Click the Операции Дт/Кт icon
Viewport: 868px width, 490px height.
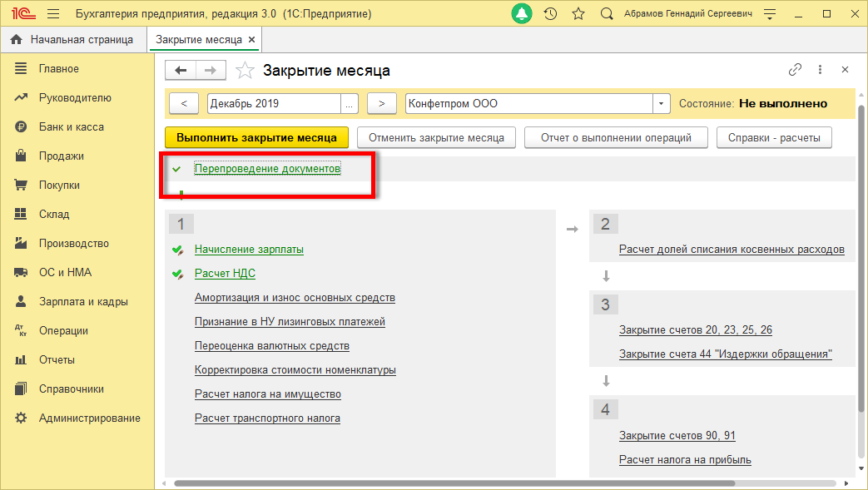(21, 330)
